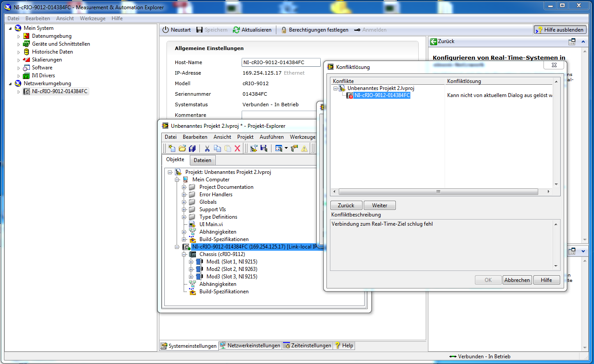The height and width of the screenshot is (364, 594).
Task: Expand the NI-cRIO-9012-014384FC node in MAX tree
Action: [x=19, y=91]
